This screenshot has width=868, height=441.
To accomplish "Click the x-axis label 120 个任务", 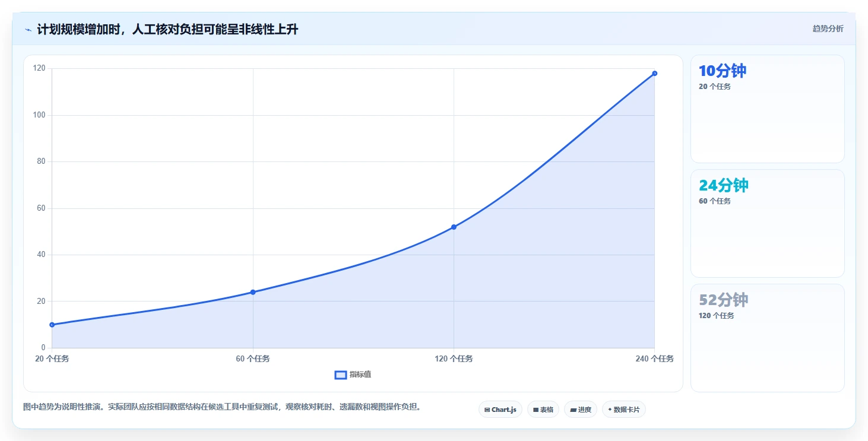I will click(454, 358).
